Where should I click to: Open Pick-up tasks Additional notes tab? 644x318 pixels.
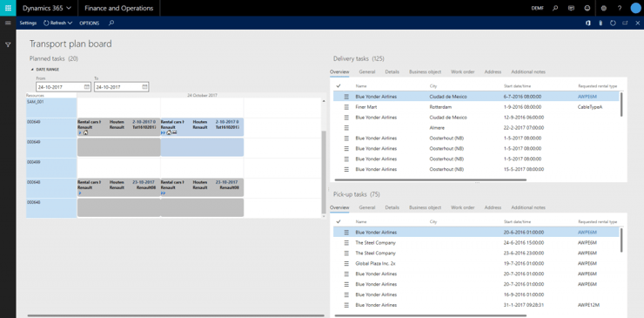point(528,207)
